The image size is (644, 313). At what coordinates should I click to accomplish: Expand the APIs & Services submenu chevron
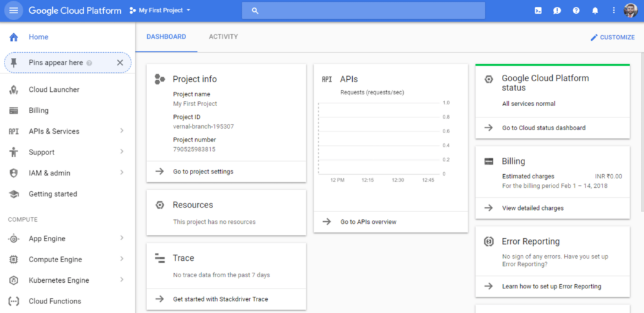point(121,131)
